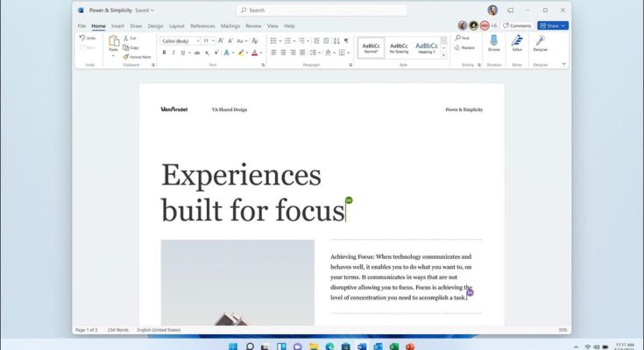This screenshot has height=350, width=644.
Task: Toggle italic formatting in the ribbon
Action: coord(173,52)
